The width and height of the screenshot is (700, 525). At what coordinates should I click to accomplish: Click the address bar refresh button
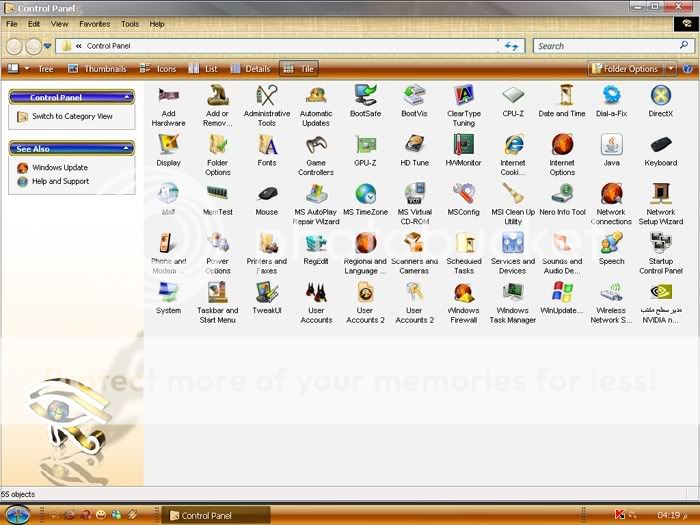click(512, 46)
